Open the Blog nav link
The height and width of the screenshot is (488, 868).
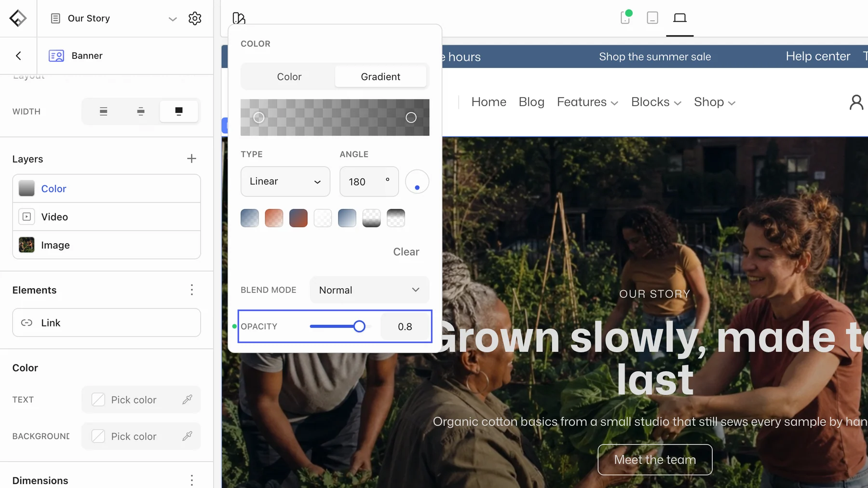click(x=531, y=102)
